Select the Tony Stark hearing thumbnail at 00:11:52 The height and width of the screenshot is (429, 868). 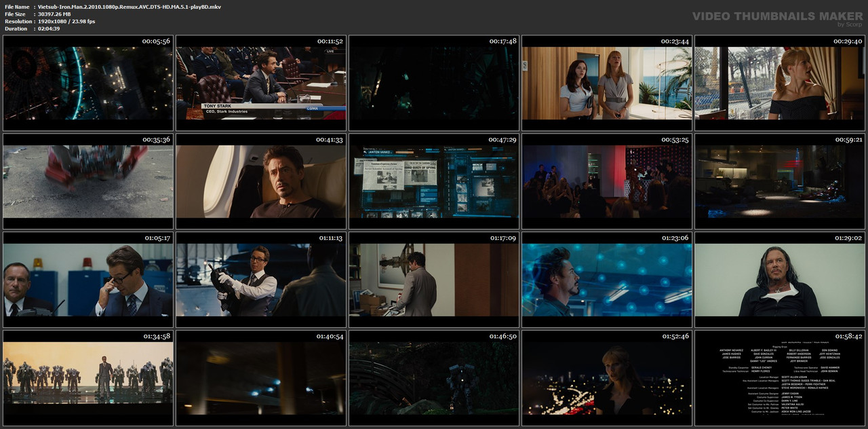(261, 83)
